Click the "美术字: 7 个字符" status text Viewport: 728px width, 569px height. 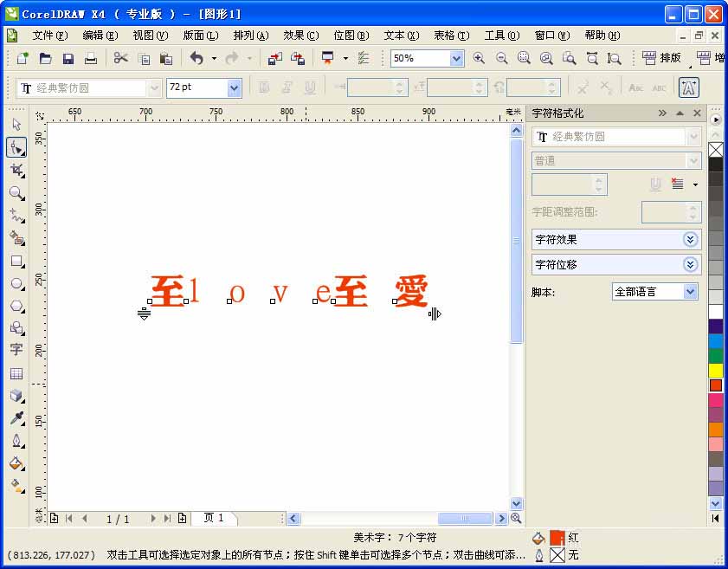395,538
